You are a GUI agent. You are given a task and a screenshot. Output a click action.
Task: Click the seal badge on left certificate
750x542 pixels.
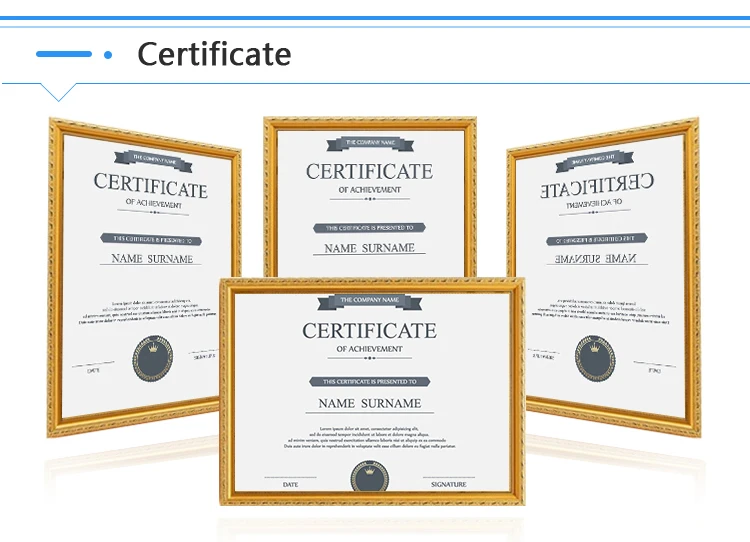click(x=153, y=358)
